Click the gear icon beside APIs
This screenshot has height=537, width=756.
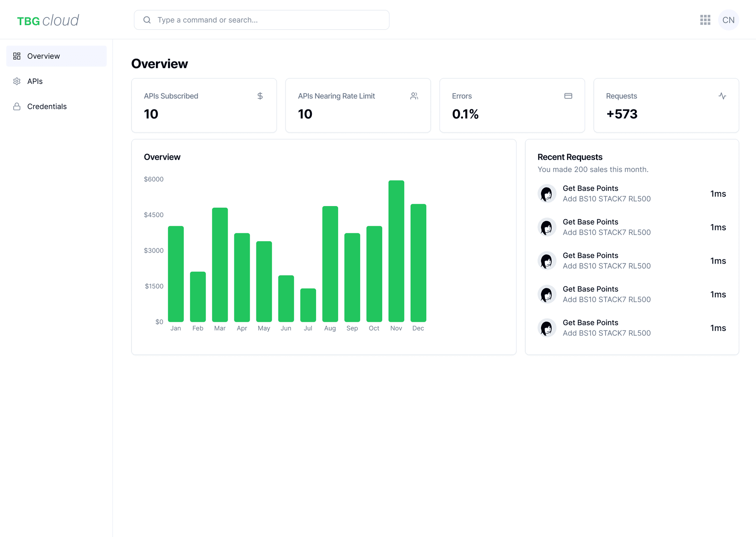(x=17, y=81)
